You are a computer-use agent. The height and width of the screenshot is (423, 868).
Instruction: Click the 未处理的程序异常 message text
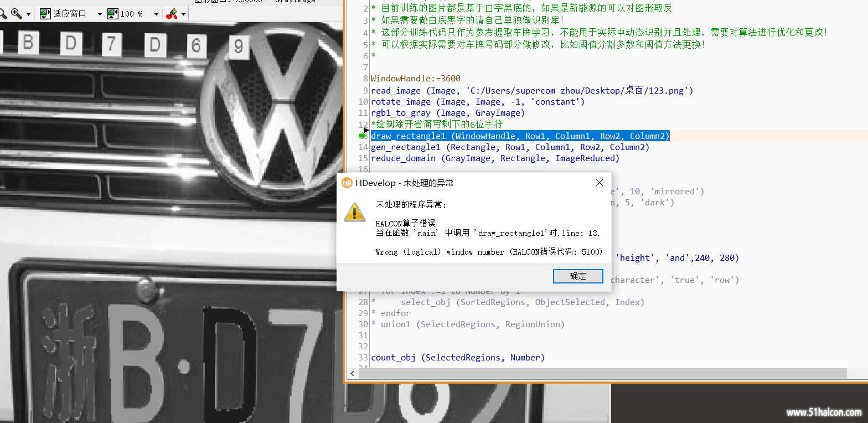tap(411, 205)
